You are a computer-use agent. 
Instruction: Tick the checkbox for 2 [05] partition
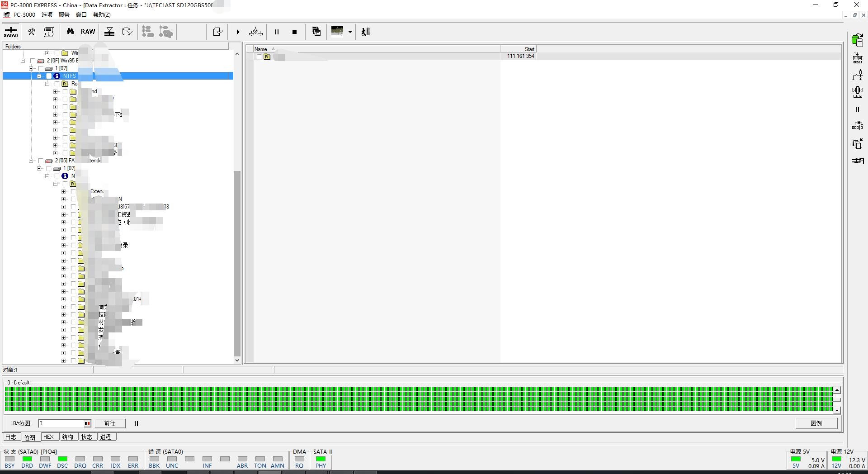coord(41,161)
